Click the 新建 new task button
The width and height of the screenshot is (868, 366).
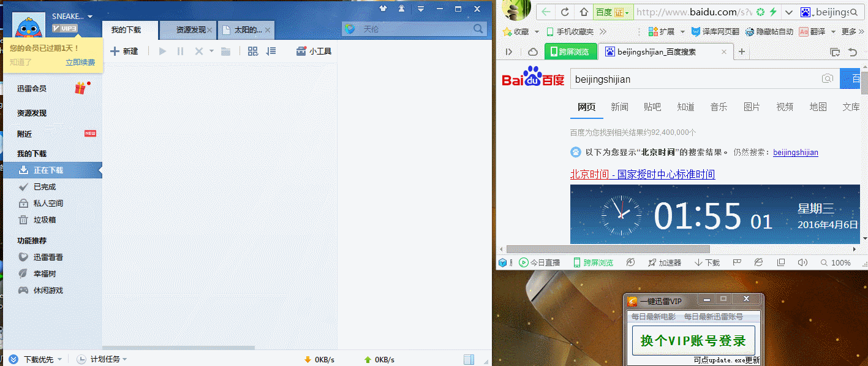pos(124,51)
